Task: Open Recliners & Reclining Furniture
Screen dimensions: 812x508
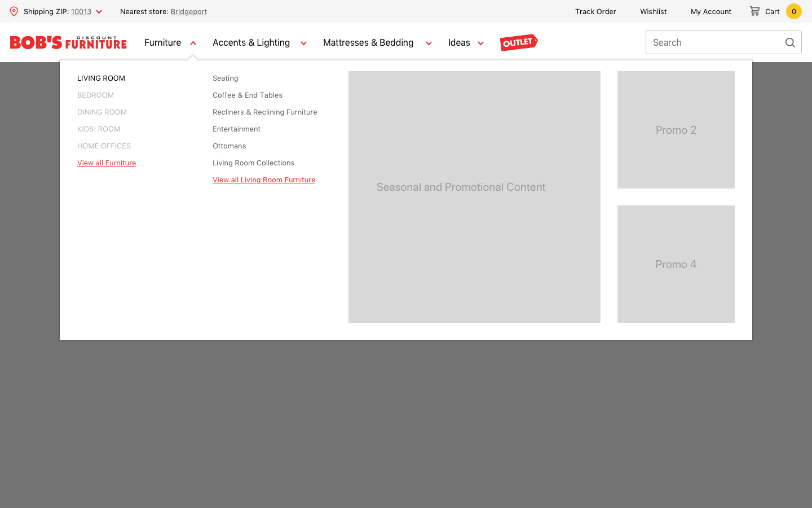Action: (264, 112)
